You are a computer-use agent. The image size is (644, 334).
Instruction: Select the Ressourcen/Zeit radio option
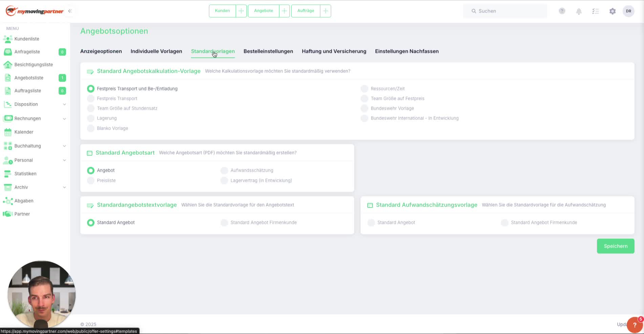tap(364, 89)
